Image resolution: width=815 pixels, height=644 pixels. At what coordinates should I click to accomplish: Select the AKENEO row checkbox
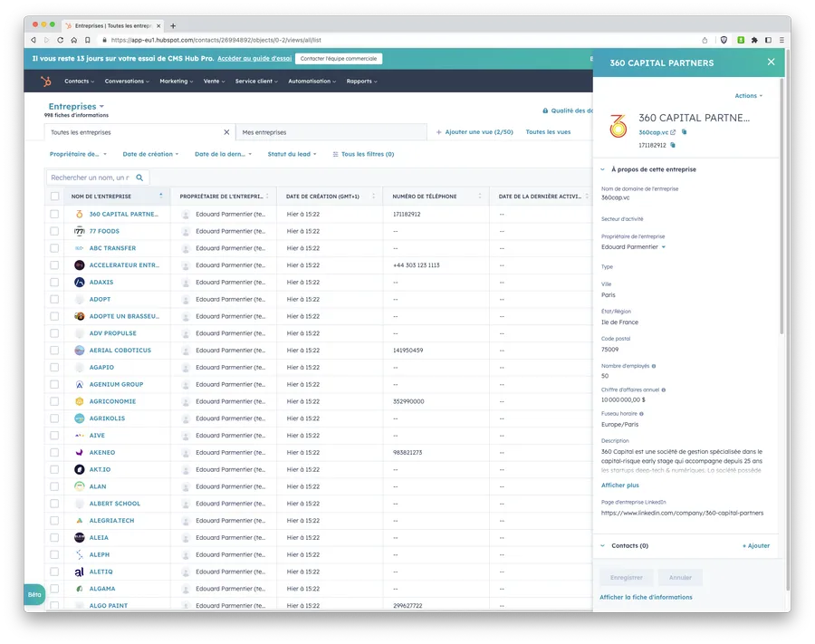[54, 452]
